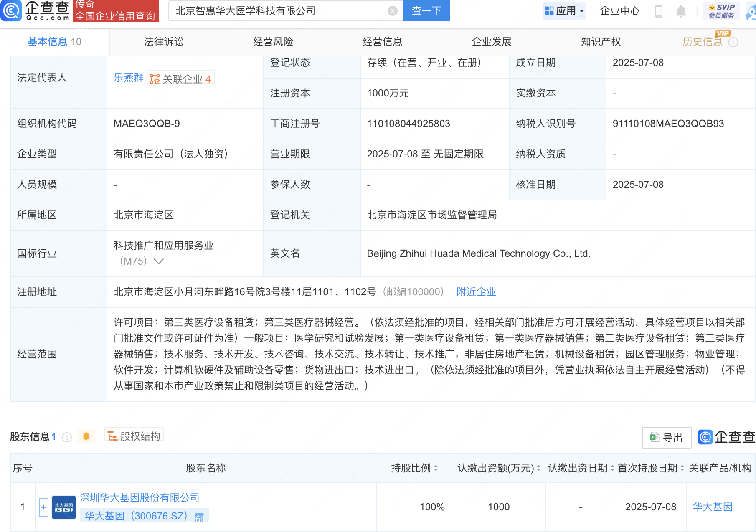This screenshot has height=532, width=756.
Task: Click the 查一下 search button
Action: click(426, 10)
